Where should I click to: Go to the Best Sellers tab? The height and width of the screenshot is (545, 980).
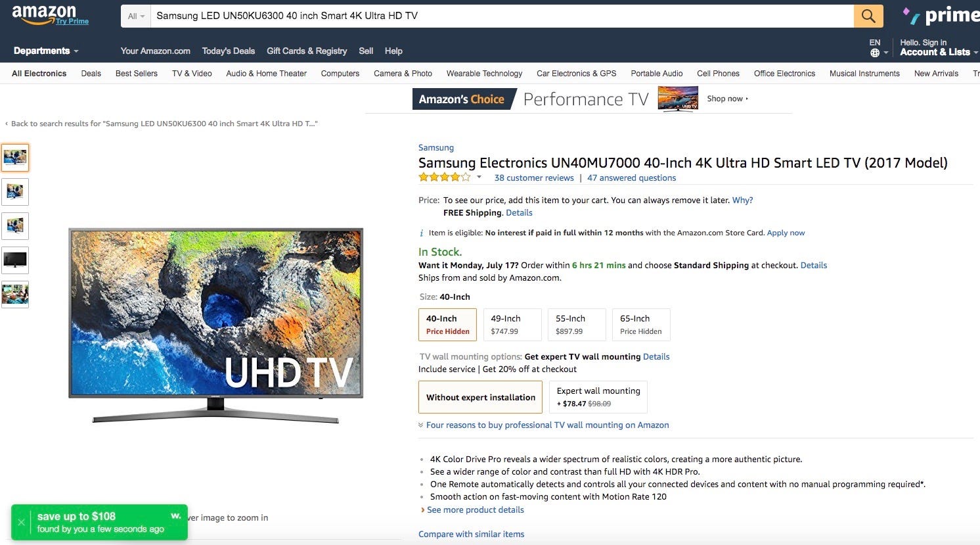coord(137,74)
